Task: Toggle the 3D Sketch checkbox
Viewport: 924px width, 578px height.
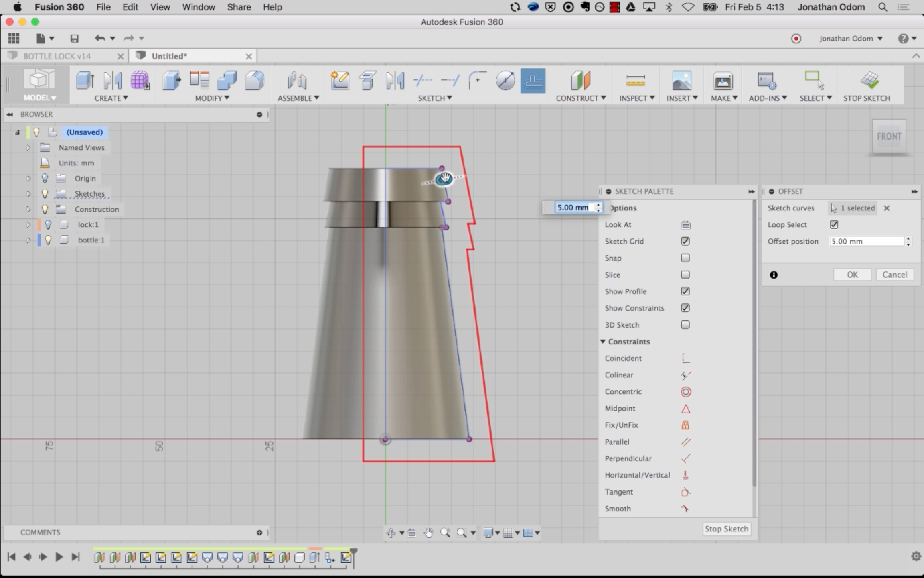Action: 685,325
